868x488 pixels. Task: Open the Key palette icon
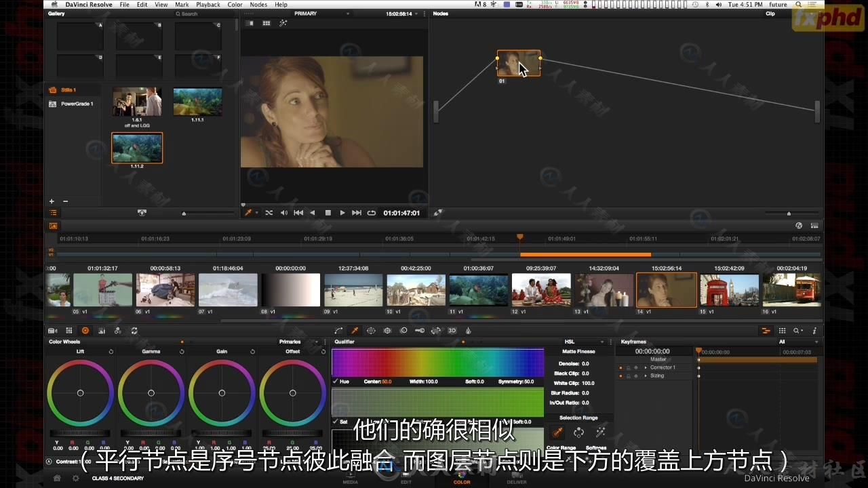click(x=420, y=331)
